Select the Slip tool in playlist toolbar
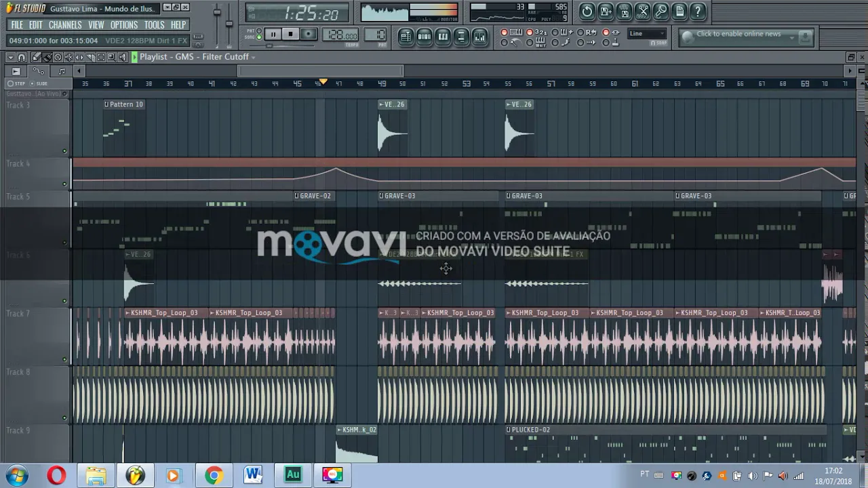This screenshot has height=488, width=868. tap(79, 57)
